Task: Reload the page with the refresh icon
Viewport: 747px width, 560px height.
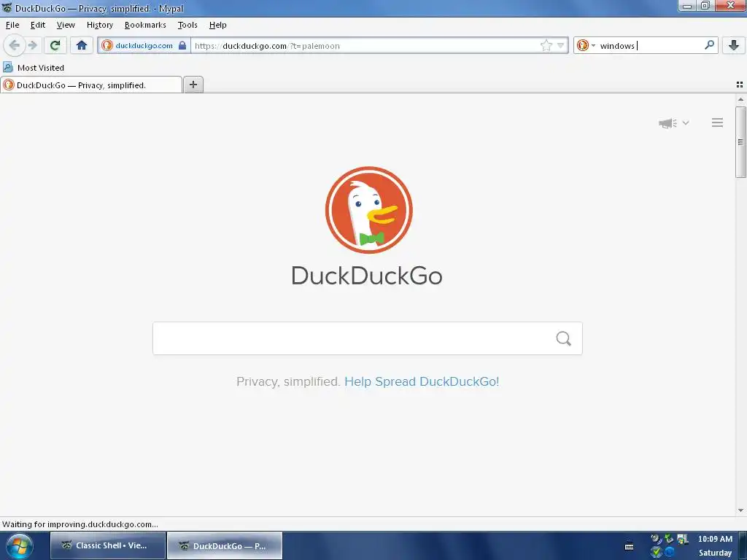Action: tap(55, 46)
